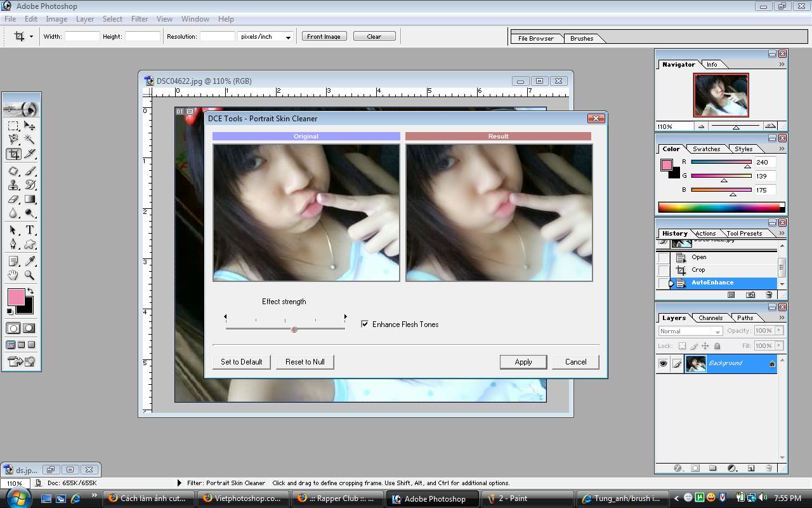812x508 pixels.
Task: Click the Front Image button
Action: [x=324, y=36]
